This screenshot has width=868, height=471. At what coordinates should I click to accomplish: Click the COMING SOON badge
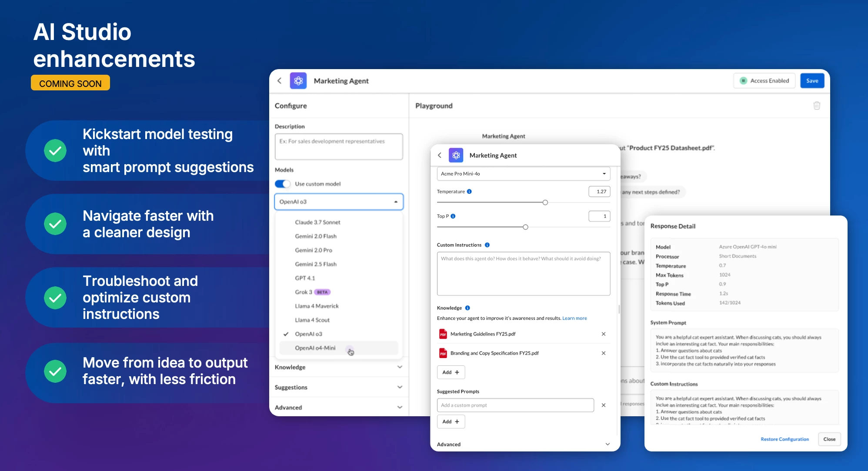(70, 83)
